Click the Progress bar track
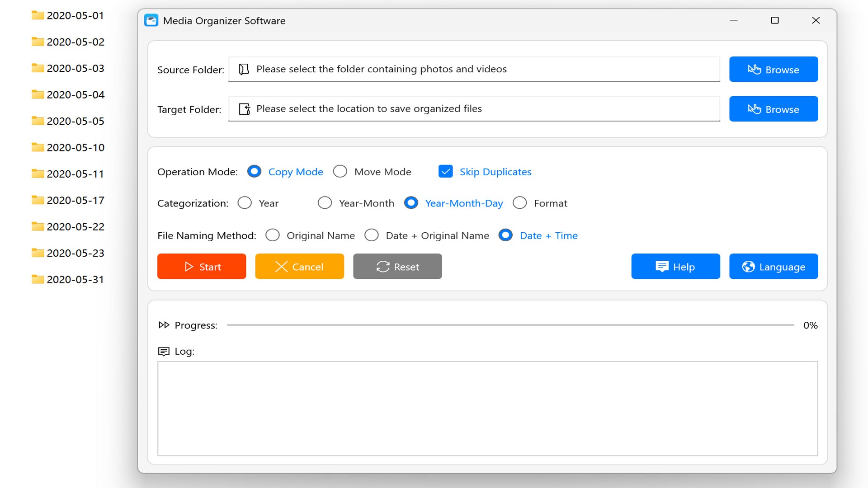 (510, 325)
